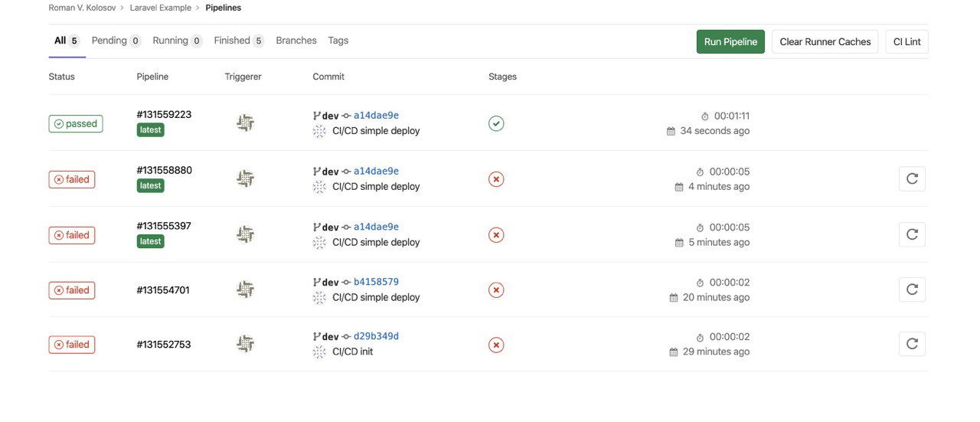Open the Branches tab

click(x=296, y=41)
